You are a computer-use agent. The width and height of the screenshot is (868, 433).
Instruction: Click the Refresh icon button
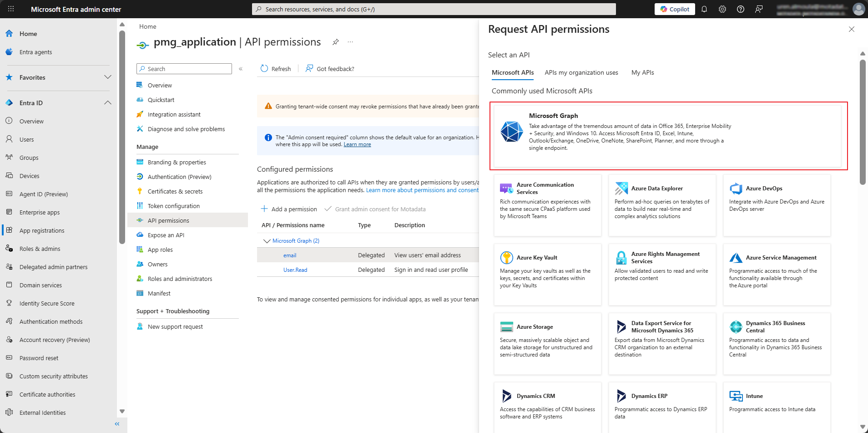click(264, 69)
